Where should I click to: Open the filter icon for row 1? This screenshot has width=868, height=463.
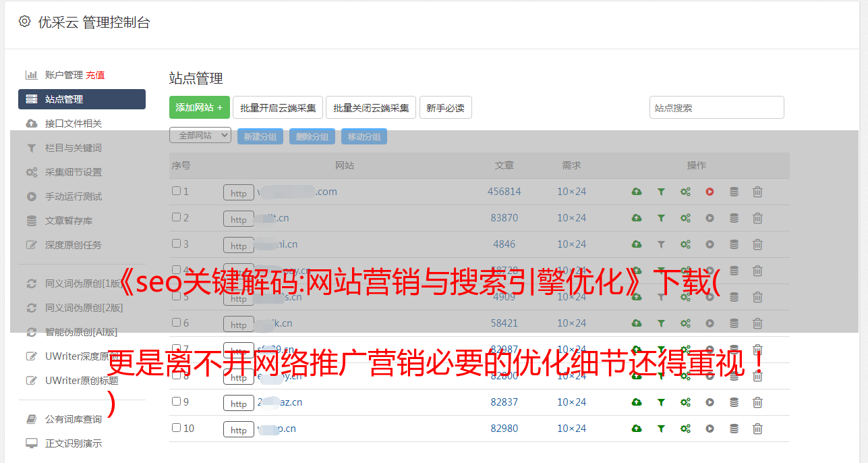coord(661,192)
